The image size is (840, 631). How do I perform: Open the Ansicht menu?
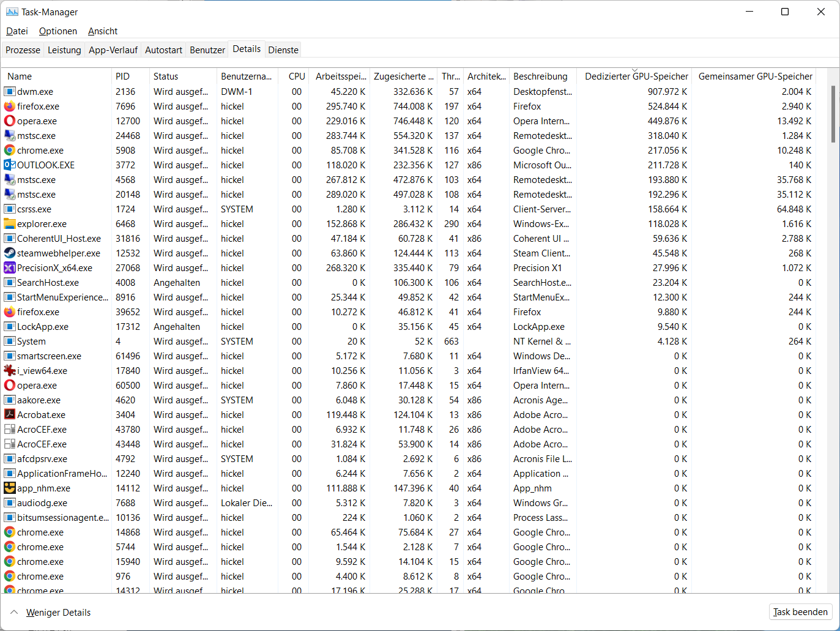(x=103, y=31)
